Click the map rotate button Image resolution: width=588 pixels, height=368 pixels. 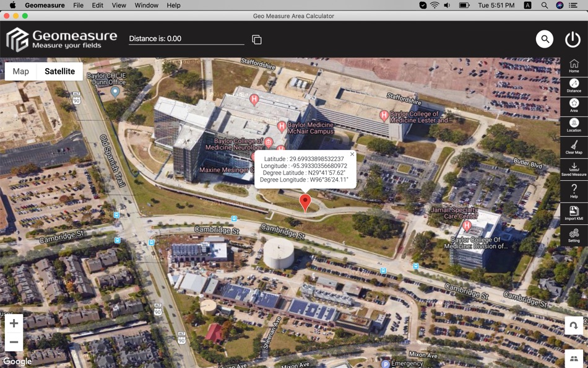[x=574, y=325]
